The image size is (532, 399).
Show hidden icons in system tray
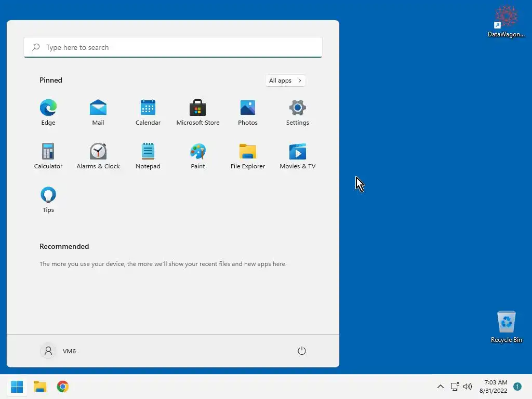click(x=441, y=387)
